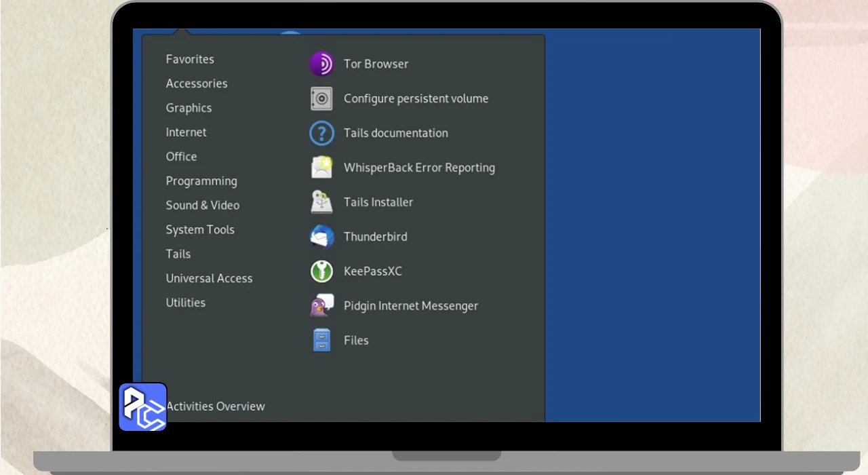This screenshot has width=868, height=475.
Task: Open Activities Overview
Action: 217,406
